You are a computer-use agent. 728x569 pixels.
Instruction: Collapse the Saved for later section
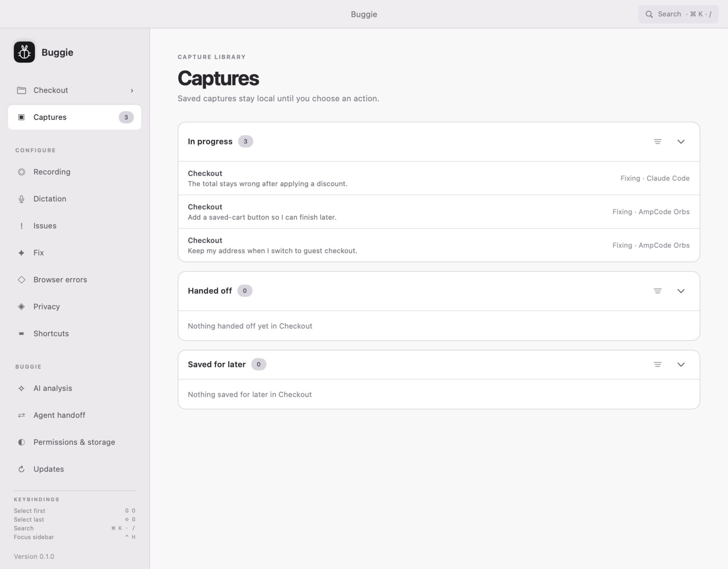point(681,365)
